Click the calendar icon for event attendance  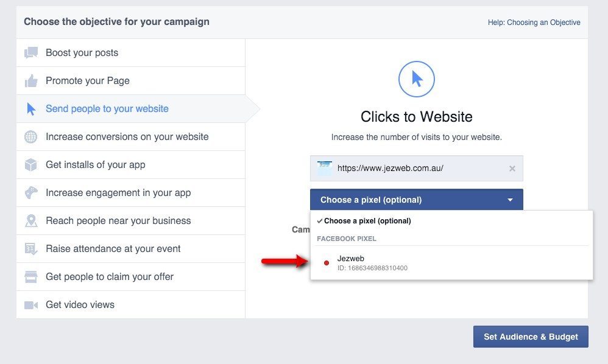coord(31,249)
